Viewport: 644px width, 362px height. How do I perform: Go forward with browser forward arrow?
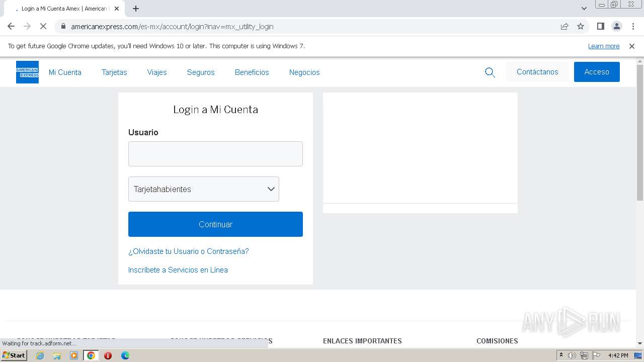(x=27, y=26)
